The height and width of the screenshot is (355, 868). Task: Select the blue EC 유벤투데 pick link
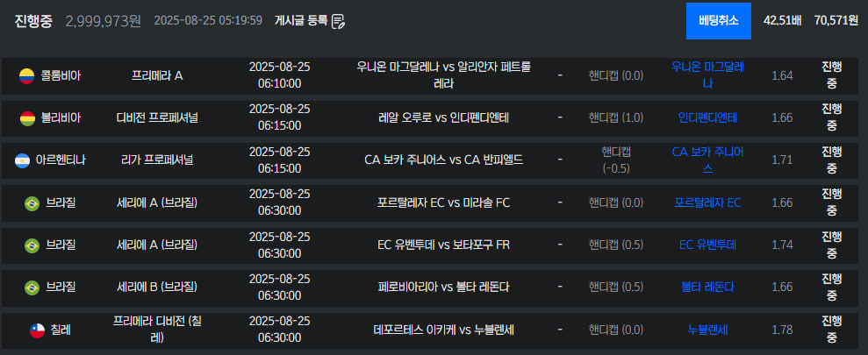coord(707,245)
